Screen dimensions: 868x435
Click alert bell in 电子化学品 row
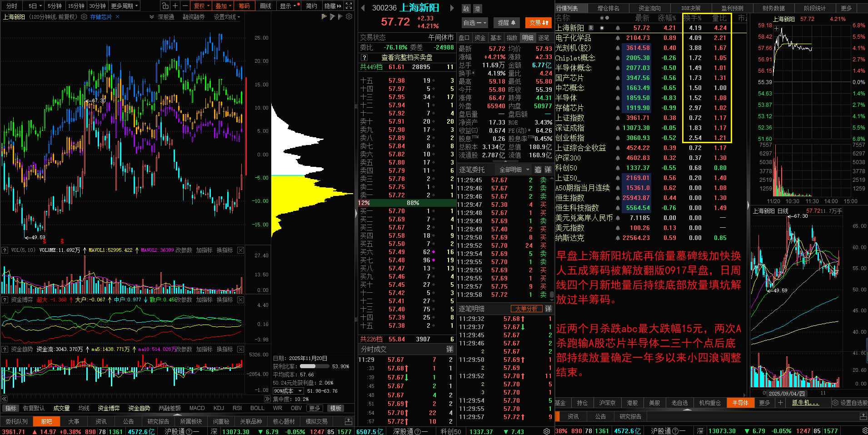(x=618, y=38)
